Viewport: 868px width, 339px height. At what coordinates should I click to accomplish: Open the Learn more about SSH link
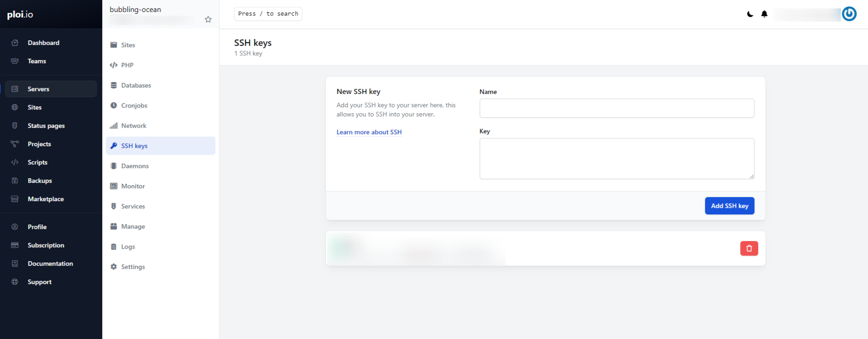(x=369, y=132)
